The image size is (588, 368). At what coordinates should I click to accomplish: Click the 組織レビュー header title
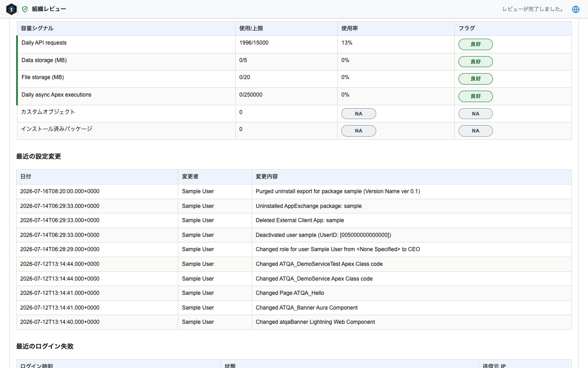click(x=49, y=9)
